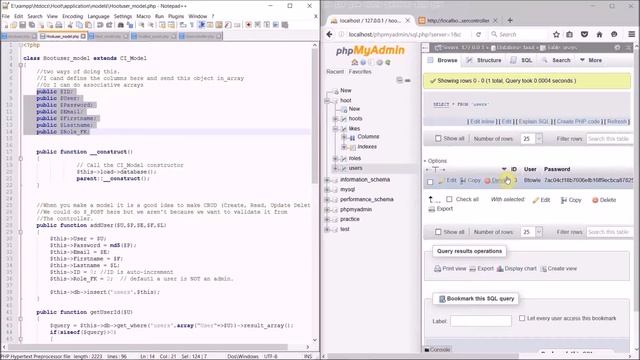Enable the Check all checkbox
This screenshot has height=360, width=640.
[x=449, y=199]
